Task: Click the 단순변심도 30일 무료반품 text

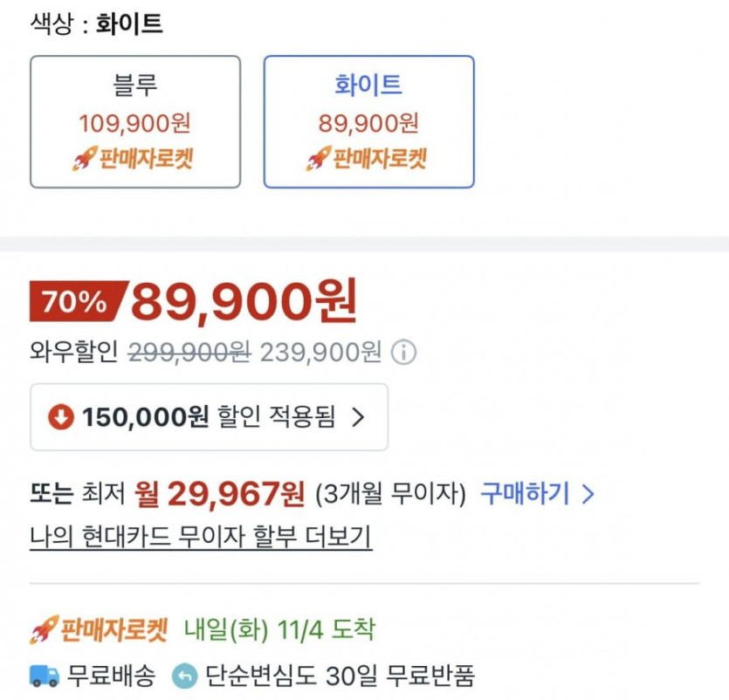Action: (x=340, y=676)
